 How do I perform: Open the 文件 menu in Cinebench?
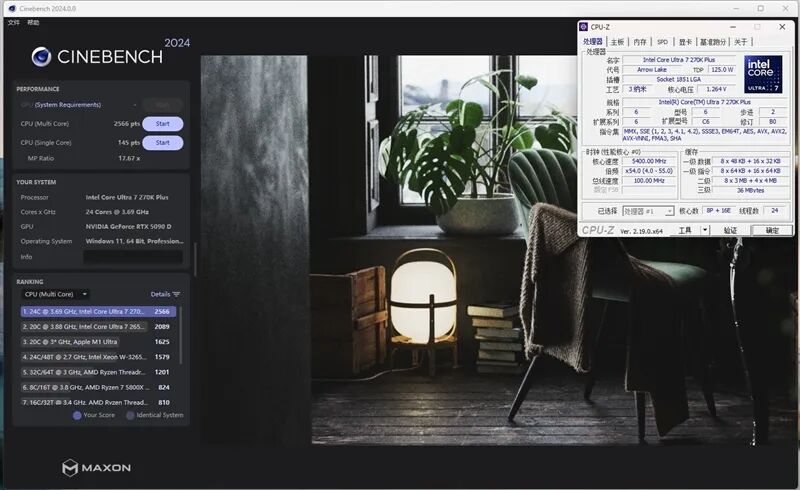coord(13,21)
